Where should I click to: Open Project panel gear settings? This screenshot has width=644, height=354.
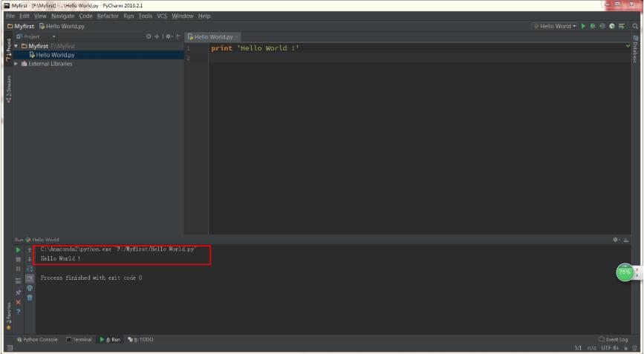pos(169,36)
